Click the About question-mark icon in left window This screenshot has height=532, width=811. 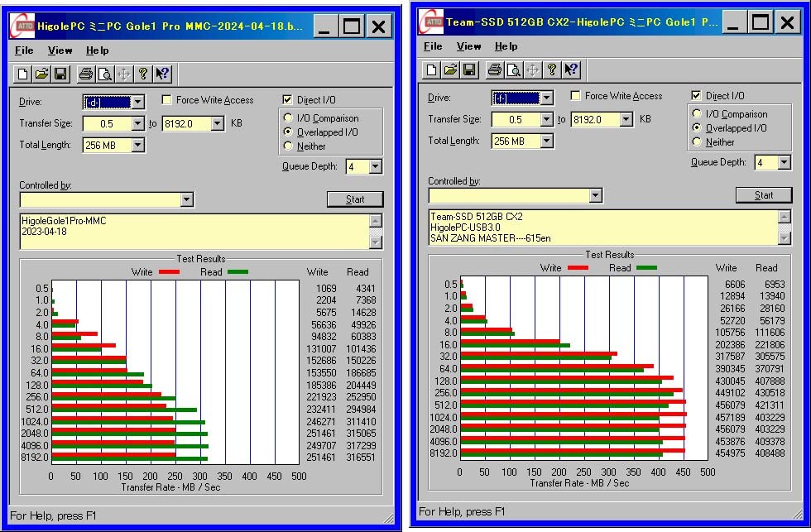(x=143, y=74)
